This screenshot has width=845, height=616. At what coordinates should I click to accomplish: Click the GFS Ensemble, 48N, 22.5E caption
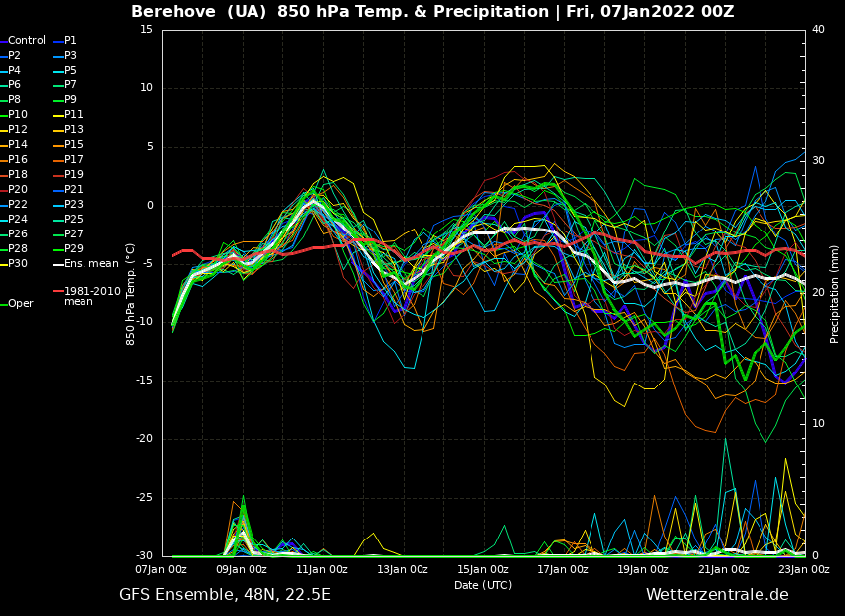pyautogui.click(x=225, y=595)
